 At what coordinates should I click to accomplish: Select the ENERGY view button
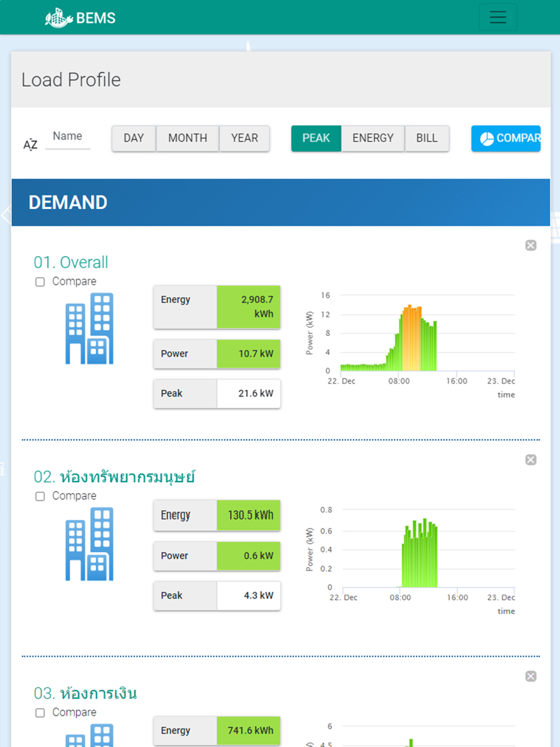(373, 138)
